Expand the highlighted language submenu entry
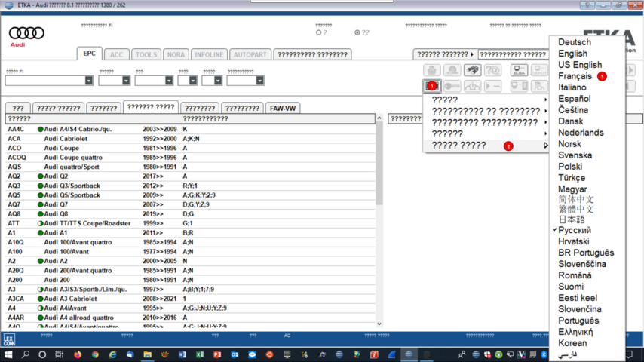 pos(486,146)
